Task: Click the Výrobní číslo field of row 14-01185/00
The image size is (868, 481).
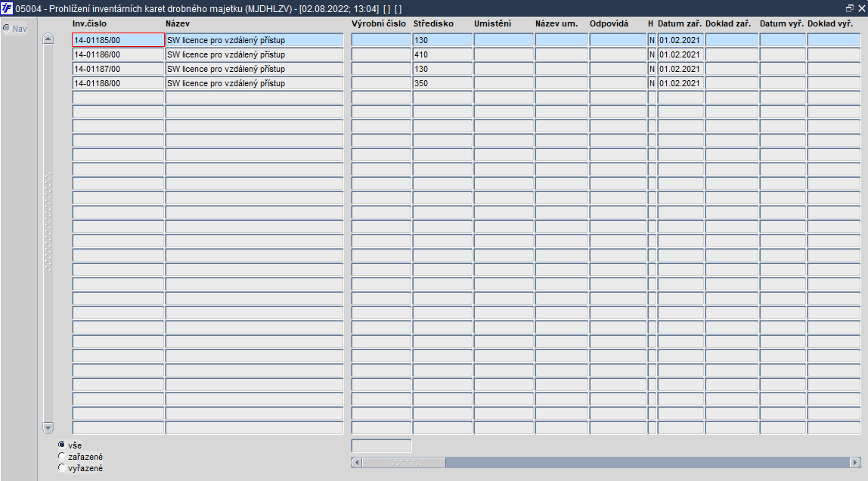Action: 381,40
